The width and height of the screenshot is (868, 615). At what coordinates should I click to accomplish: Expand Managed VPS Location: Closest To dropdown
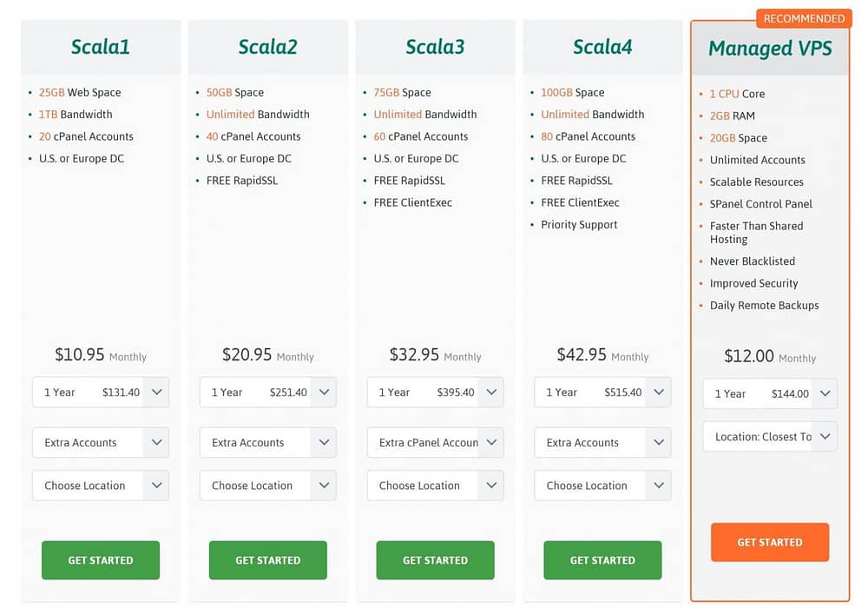(x=770, y=437)
